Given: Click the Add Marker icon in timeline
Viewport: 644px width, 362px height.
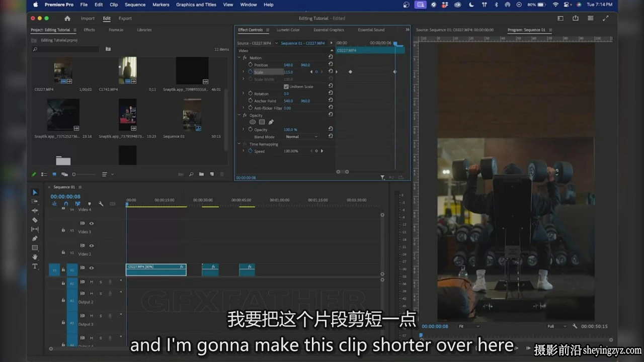Looking at the screenshot, I should (89, 204).
